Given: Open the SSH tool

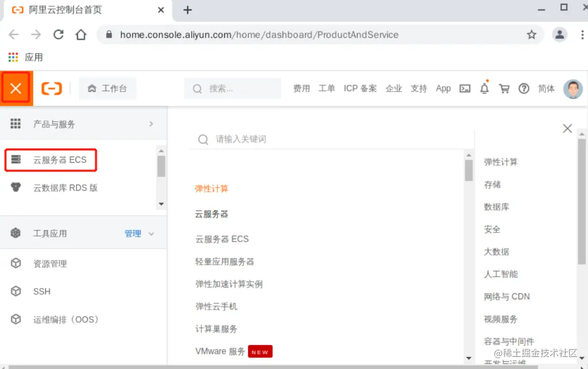Looking at the screenshot, I should tap(42, 292).
